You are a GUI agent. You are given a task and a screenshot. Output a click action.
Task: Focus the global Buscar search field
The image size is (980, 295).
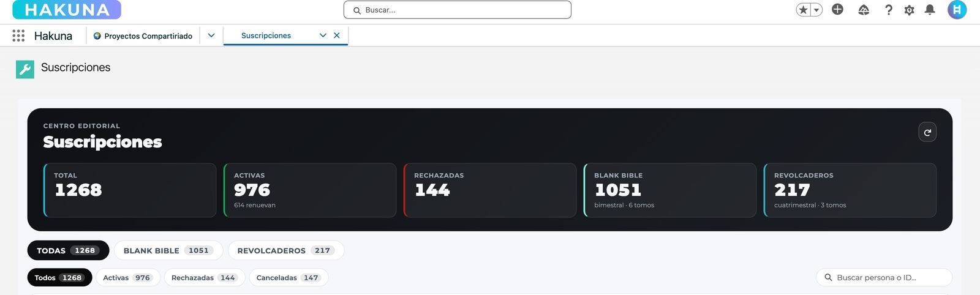pyautogui.click(x=458, y=10)
